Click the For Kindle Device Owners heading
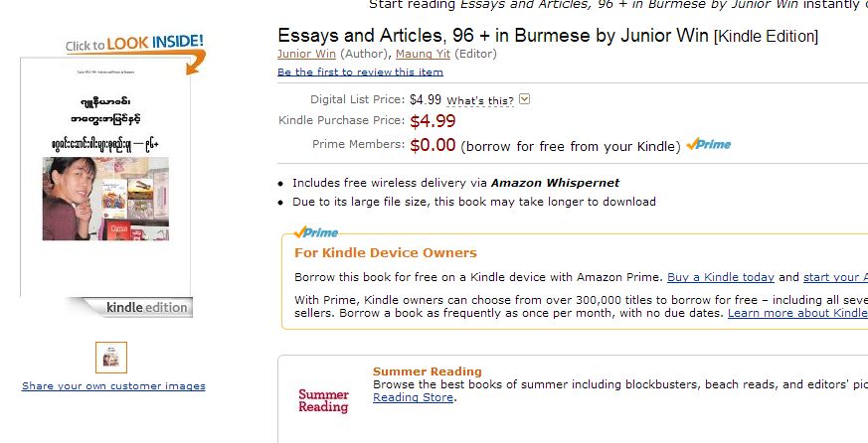Viewport: 868px width, 443px height. click(x=386, y=253)
